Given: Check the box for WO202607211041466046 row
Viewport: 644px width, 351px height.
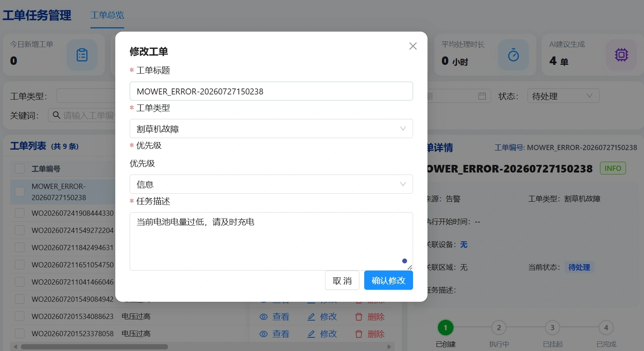Looking at the screenshot, I should [x=20, y=282].
